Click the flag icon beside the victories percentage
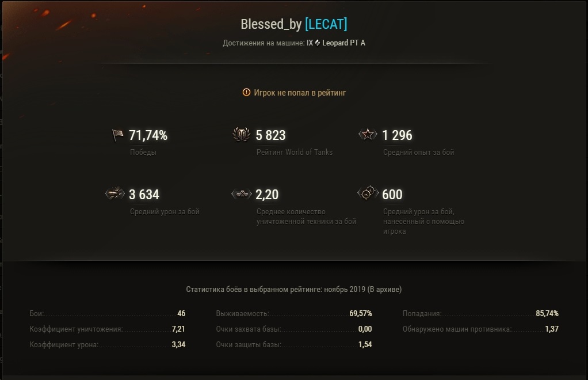 (117, 135)
